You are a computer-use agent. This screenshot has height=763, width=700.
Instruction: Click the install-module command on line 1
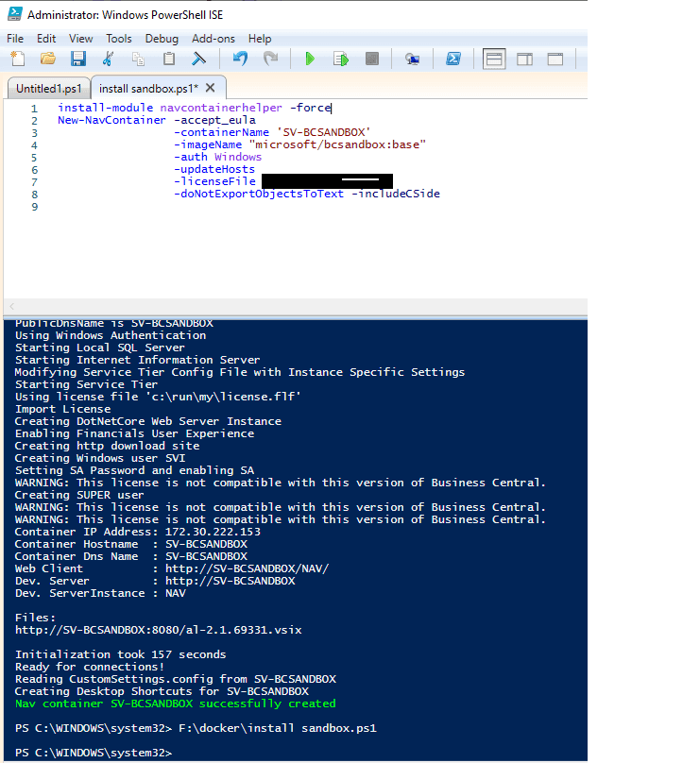coord(105,108)
